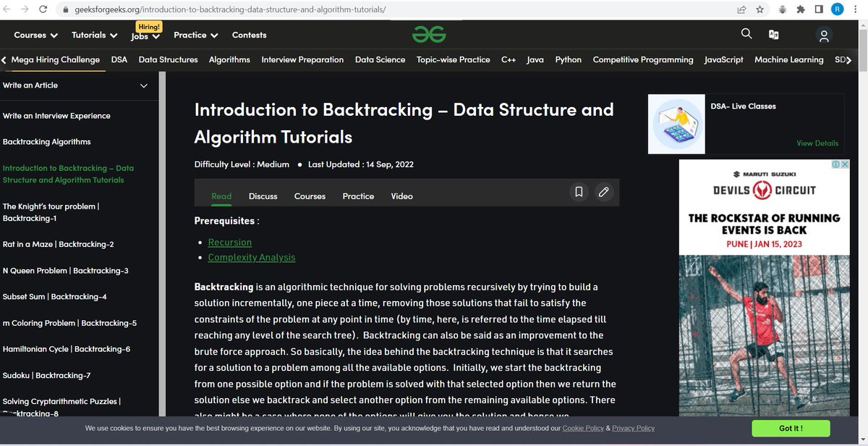868x446 pixels.
Task: Open the language translate icon
Action: [x=773, y=34]
